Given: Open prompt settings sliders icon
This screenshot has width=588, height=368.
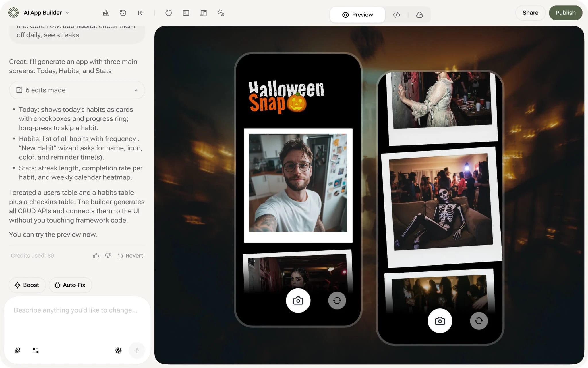Looking at the screenshot, I should pyautogui.click(x=36, y=350).
